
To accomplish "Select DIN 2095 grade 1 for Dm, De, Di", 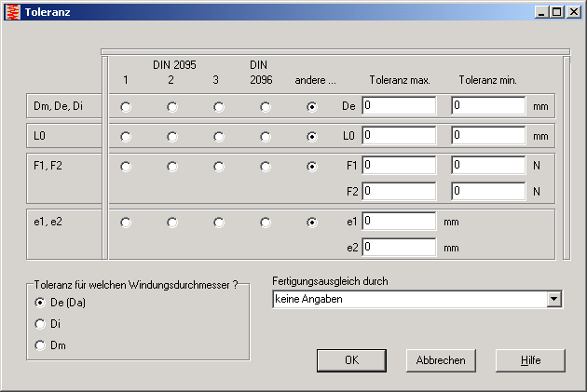I will tap(126, 107).
